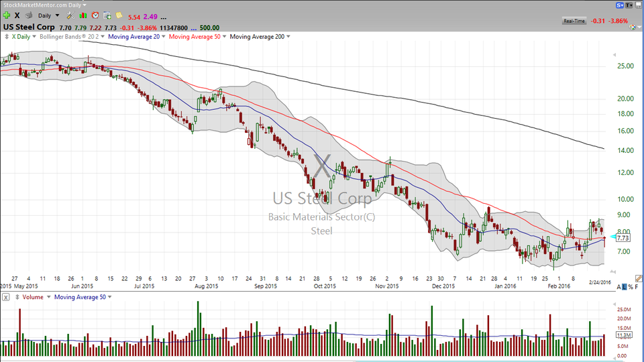Click the 2.49 magenta value in toolbar

tap(150, 17)
